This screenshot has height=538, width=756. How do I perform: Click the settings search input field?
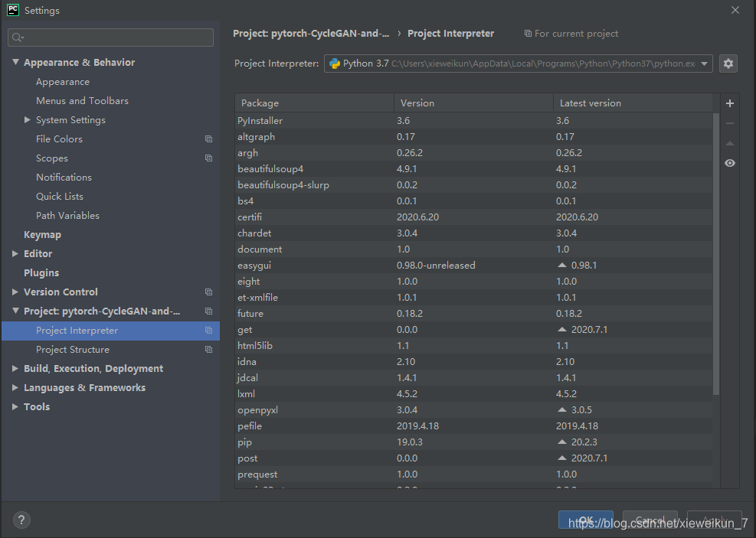pos(110,37)
